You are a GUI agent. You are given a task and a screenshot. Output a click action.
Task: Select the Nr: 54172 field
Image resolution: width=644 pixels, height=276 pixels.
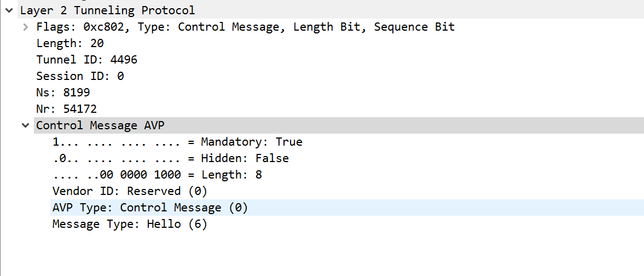66,109
